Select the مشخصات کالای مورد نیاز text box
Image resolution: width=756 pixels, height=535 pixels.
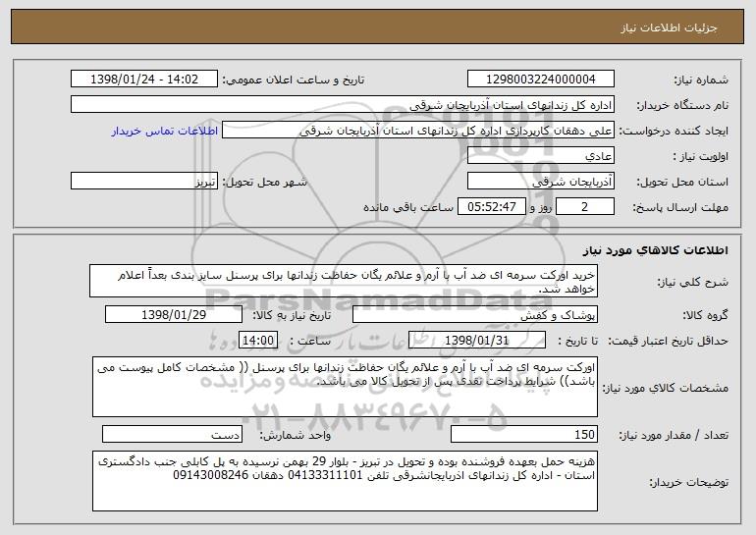coord(345,387)
